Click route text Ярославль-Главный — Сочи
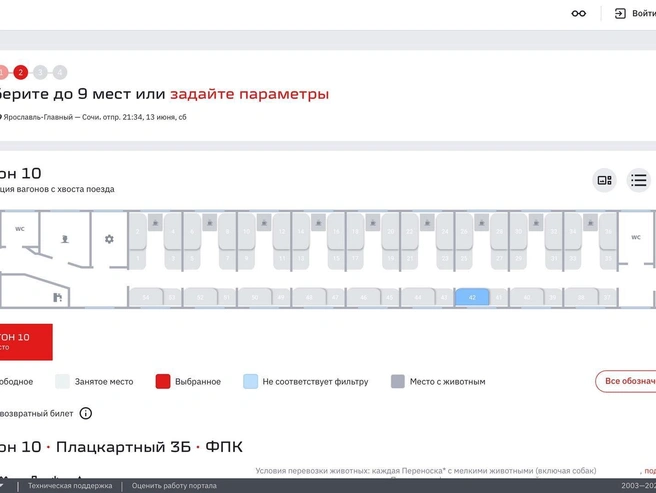656x493 pixels. 51,117
